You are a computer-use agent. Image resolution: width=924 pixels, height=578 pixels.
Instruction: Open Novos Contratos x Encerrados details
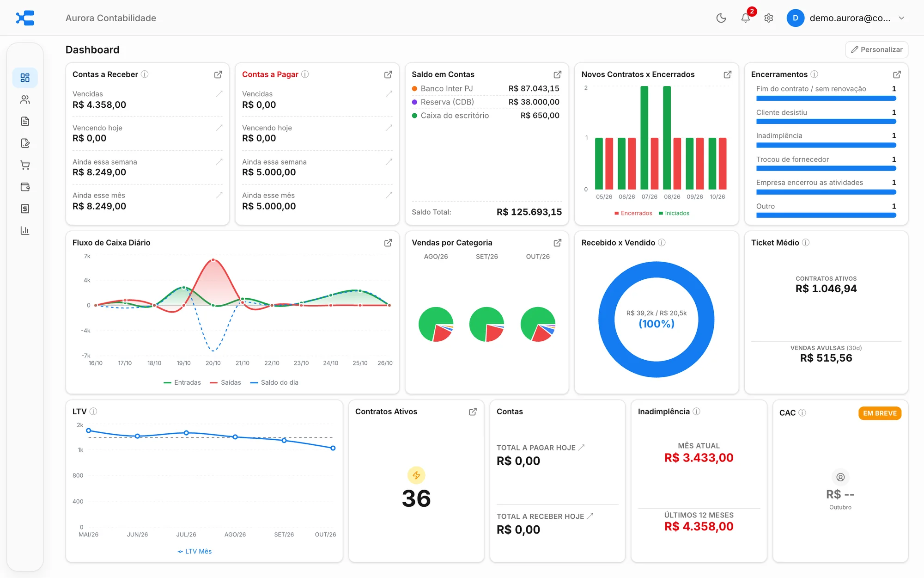727,74
